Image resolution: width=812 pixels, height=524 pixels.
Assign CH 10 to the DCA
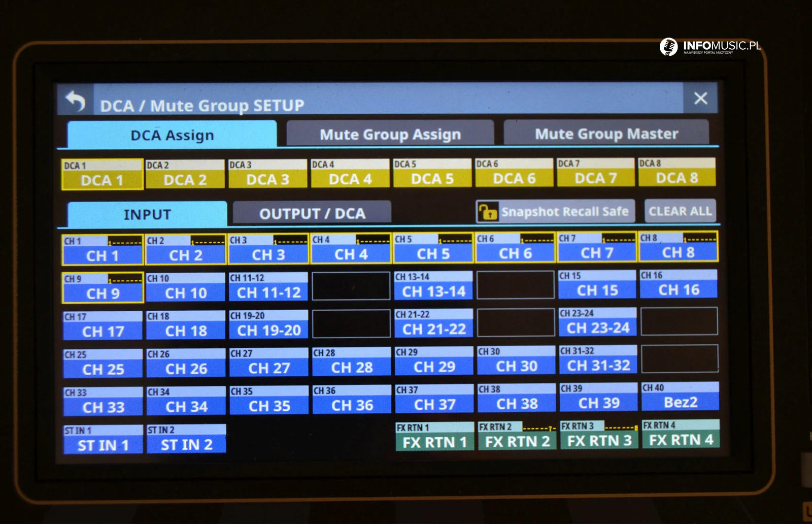(x=186, y=287)
